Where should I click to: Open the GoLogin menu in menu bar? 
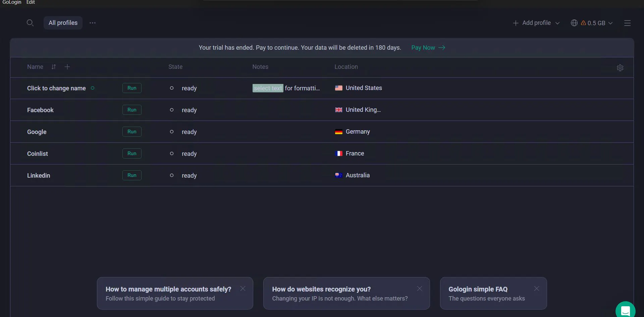click(12, 2)
